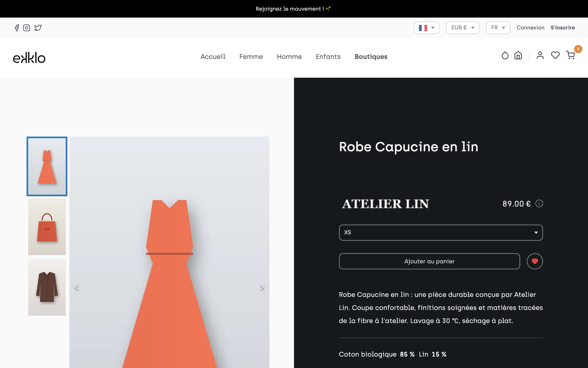Open the FR language dropdown
Viewport: 588px width, 368px height.
click(x=498, y=28)
